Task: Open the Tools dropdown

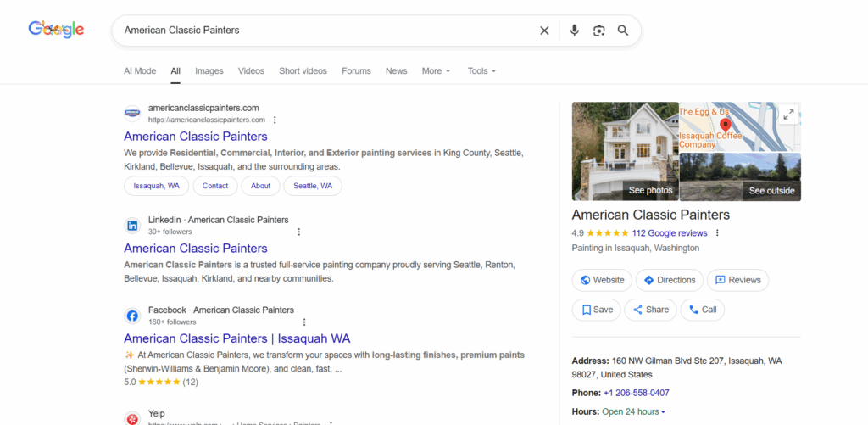Action: 481,71
